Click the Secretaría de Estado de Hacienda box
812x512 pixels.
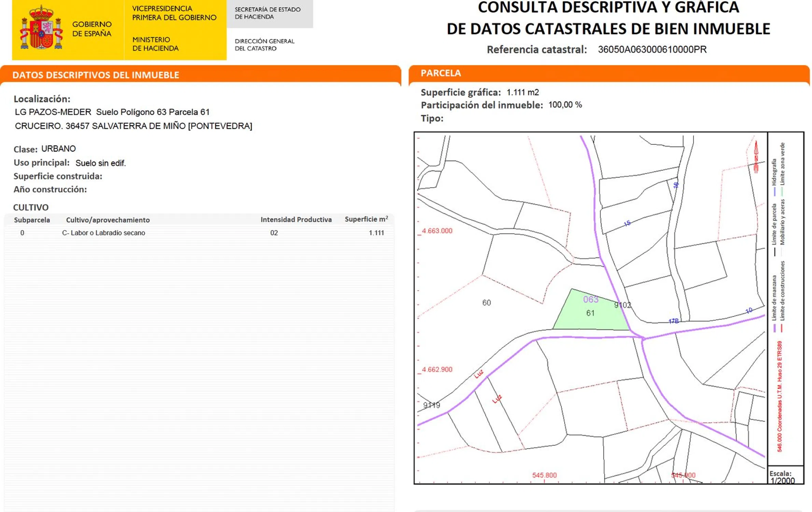tap(269, 14)
